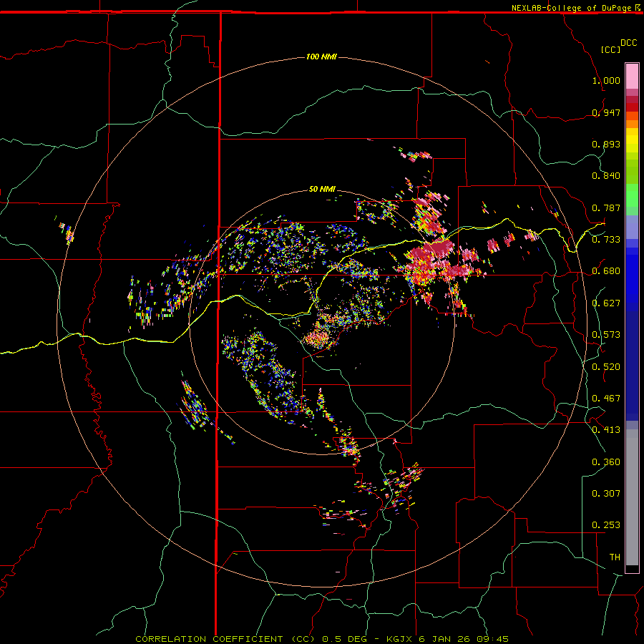Click the KGJX station identifier in the footer
This screenshot has width=644, height=644.
(400, 639)
